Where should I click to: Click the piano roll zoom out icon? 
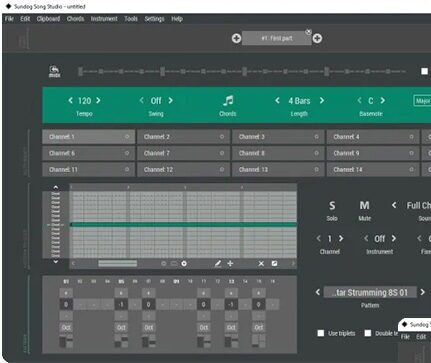coord(163,264)
